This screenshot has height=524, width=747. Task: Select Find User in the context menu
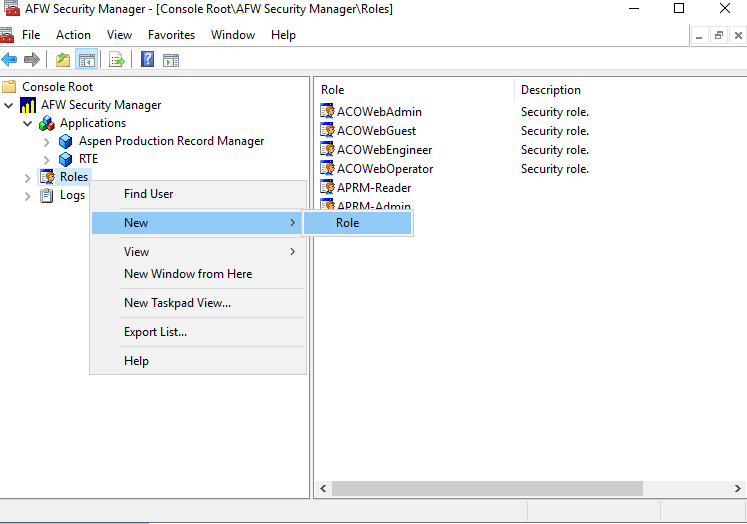(x=148, y=194)
